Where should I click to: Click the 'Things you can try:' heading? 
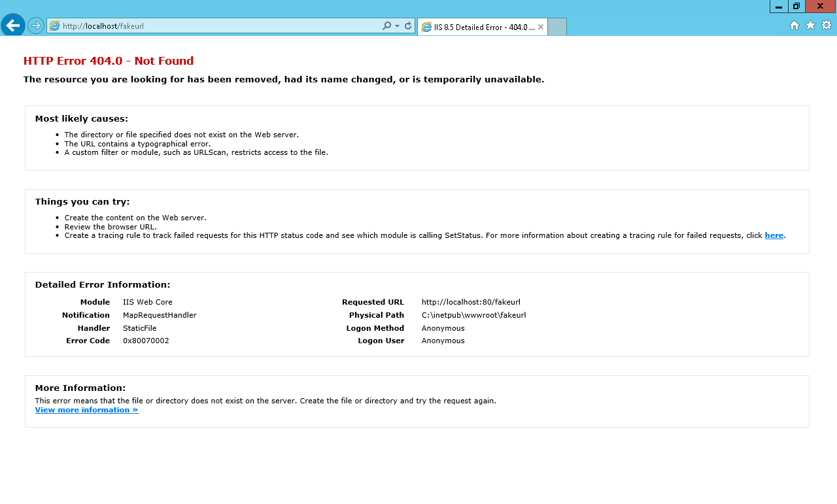coord(82,202)
